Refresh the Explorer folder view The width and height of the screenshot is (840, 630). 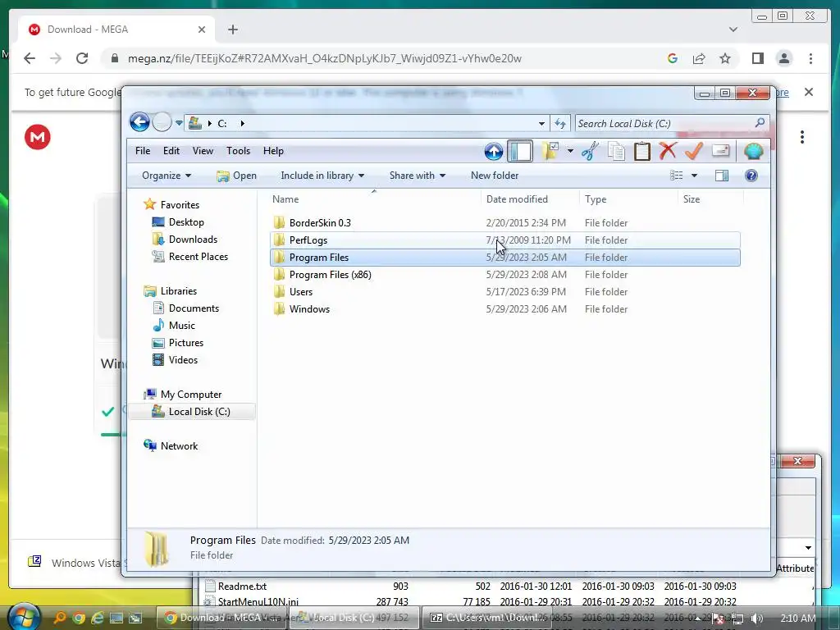pos(560,124)
